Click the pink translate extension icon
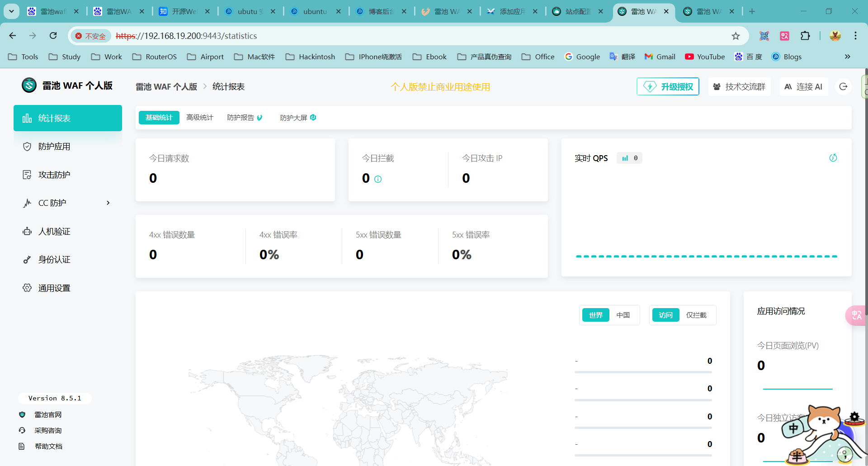Viewport: 868px width, 466px height. [x=784, y=36]
